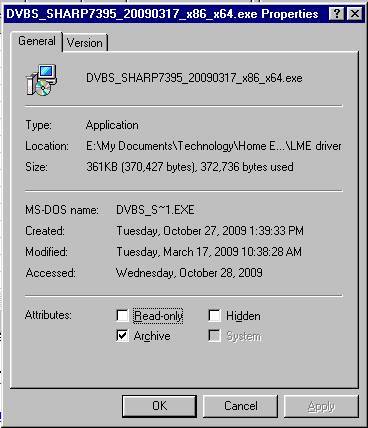Switch to the Version tab
The width and height of the screenshot is (368, 428).
pos(85,43)
